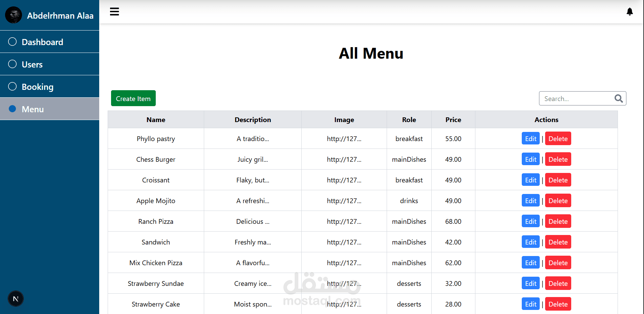Select the Chess Burger name cell
Viewport: 644px width, 314px height.
click(x=156, y=159)
